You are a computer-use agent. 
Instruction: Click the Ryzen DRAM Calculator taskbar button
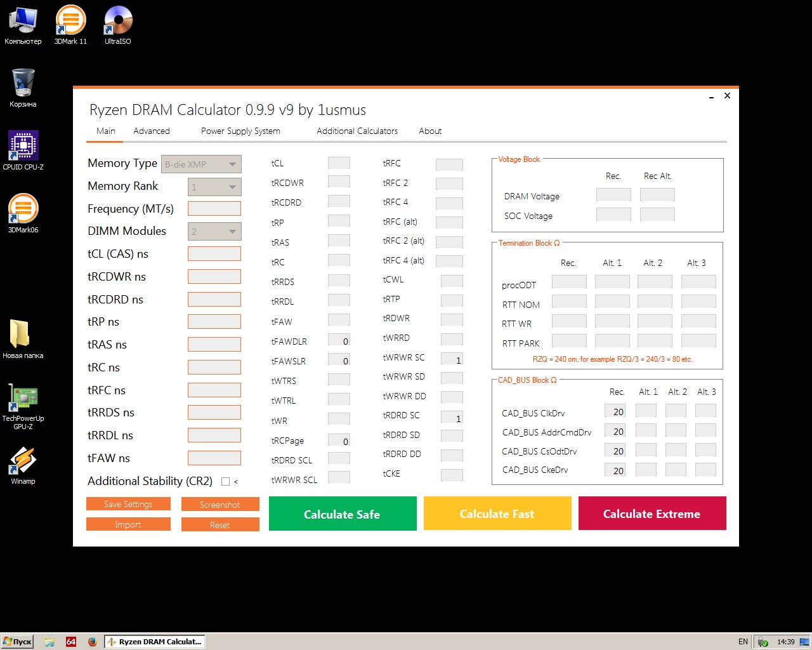coord(155,642)
